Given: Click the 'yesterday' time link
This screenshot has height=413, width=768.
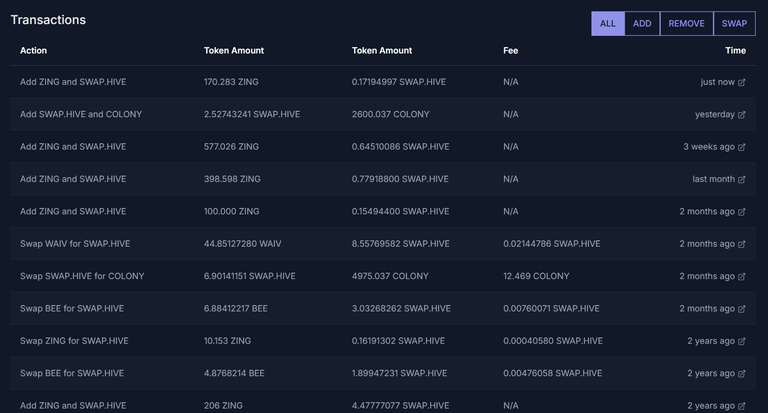Looking at the screenshot, I should 715,114.
